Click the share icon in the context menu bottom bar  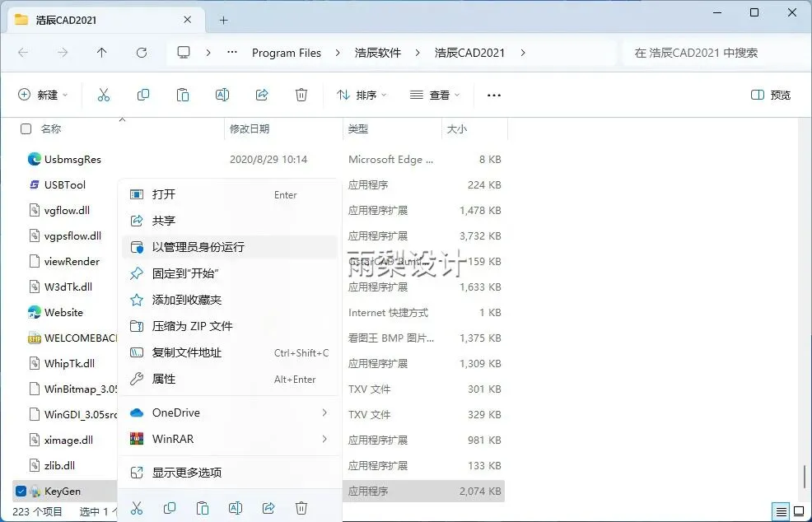pos(268,508)
